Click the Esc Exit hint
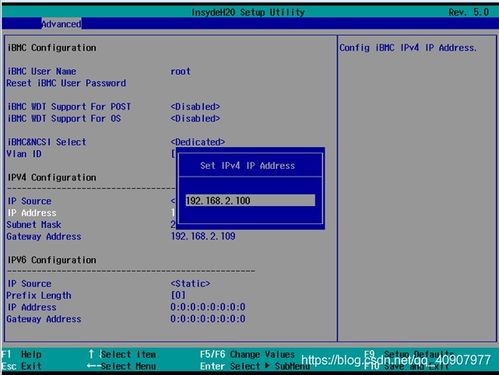This screenshot has height=375, width=499. pos(22,366)
